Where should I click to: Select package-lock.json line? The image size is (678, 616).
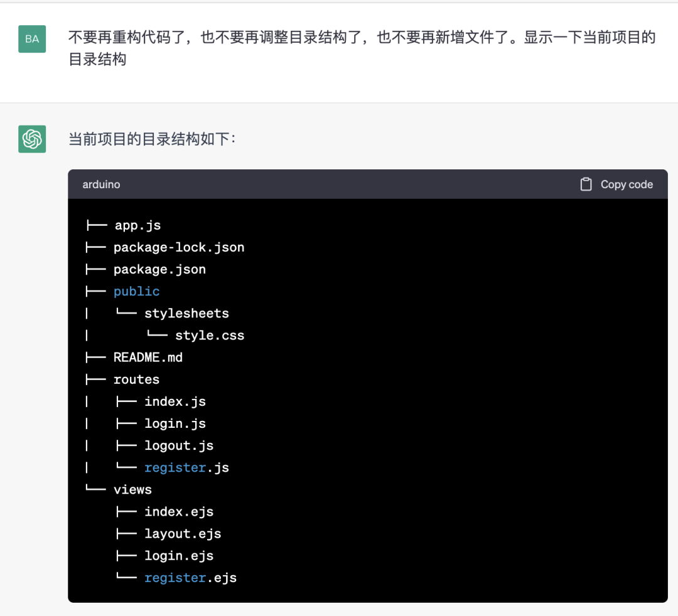click(179, 248)
